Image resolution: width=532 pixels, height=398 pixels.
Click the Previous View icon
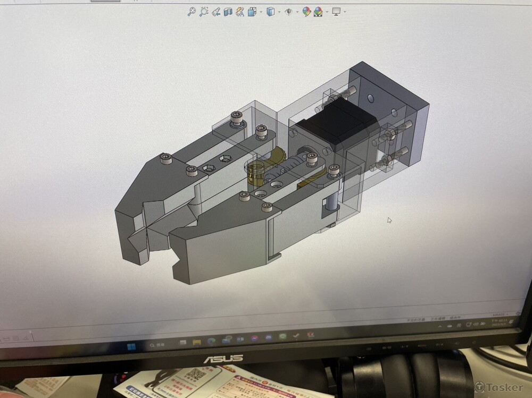pos(216,12)
